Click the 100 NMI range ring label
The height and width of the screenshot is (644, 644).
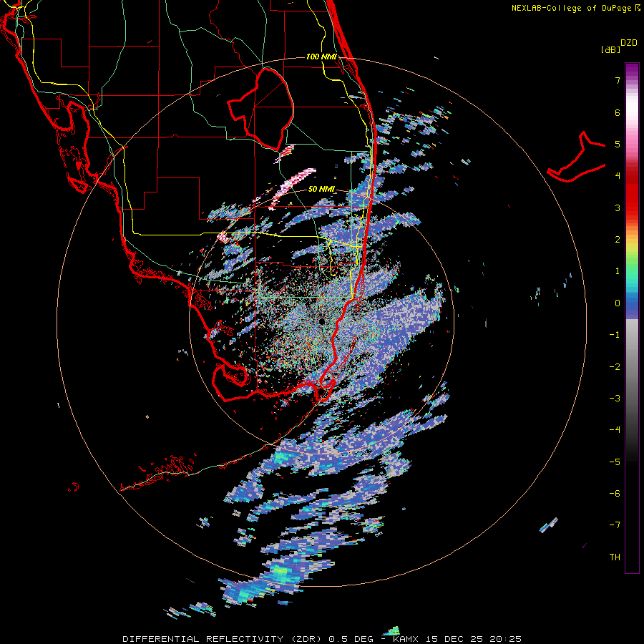tap(321, 57)
